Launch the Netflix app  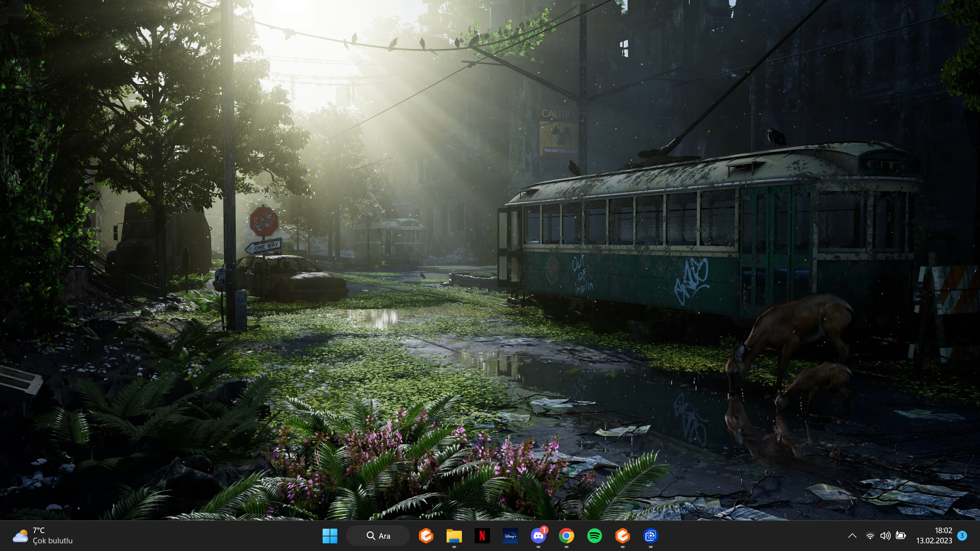pos(482,536)
